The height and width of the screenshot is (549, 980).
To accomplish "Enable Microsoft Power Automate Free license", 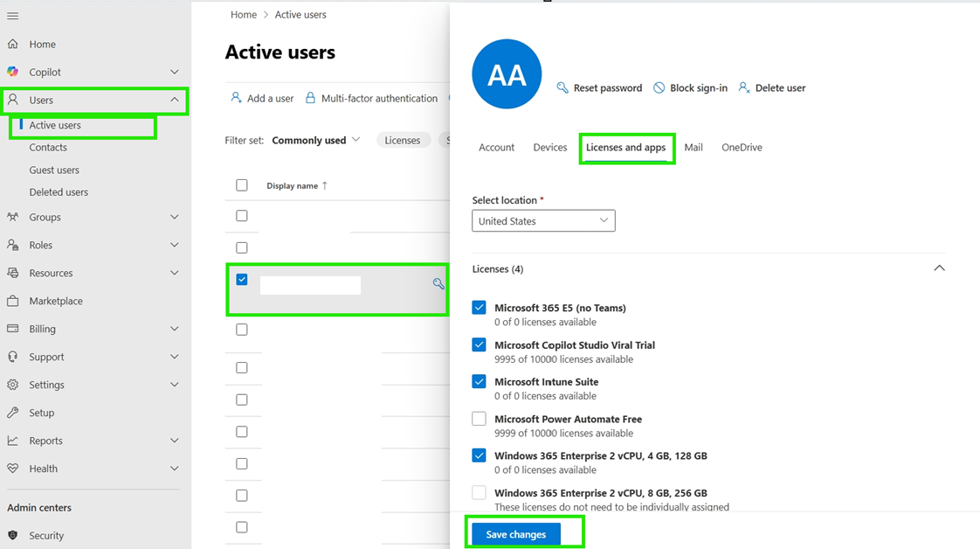I will [x=479, y=419].
